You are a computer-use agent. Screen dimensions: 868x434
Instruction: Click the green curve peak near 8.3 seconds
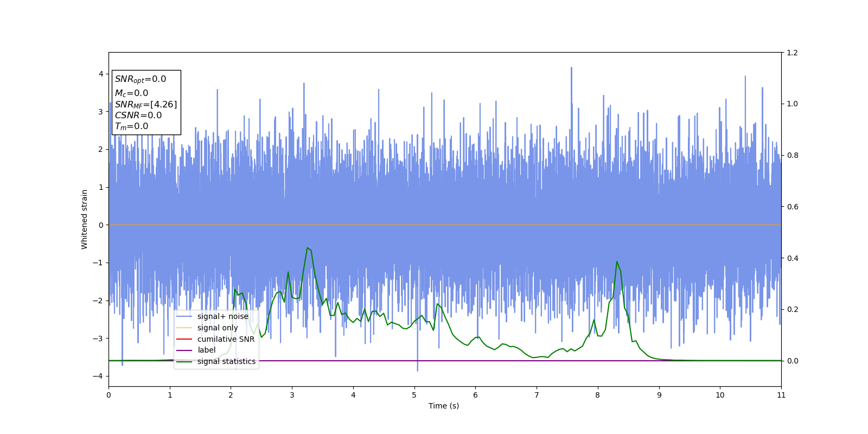click(617, 261)
